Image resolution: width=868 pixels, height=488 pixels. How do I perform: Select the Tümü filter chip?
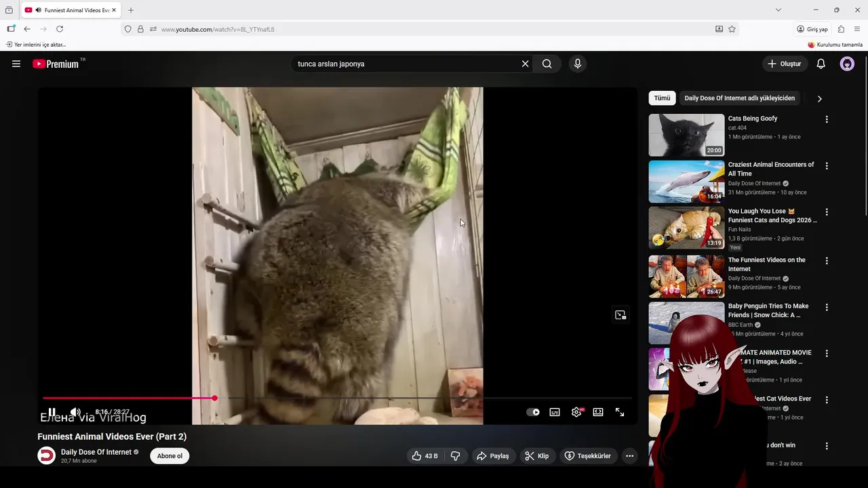[662, 98]
